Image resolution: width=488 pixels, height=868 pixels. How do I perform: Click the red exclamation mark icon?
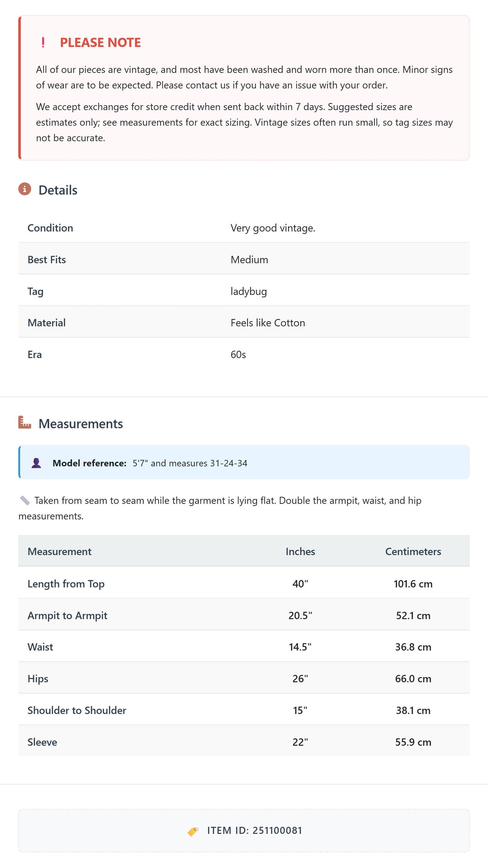point(43,43)
